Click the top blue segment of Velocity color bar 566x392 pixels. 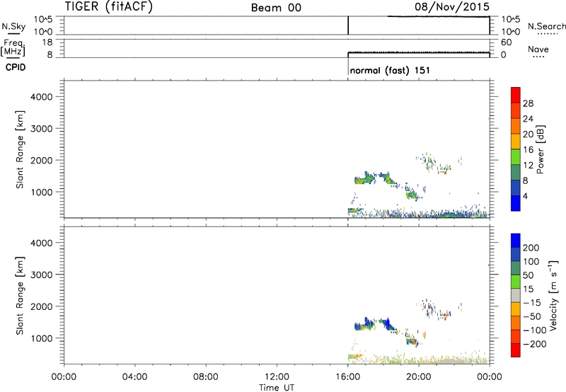pyautogui.click(x=516, y=241)
